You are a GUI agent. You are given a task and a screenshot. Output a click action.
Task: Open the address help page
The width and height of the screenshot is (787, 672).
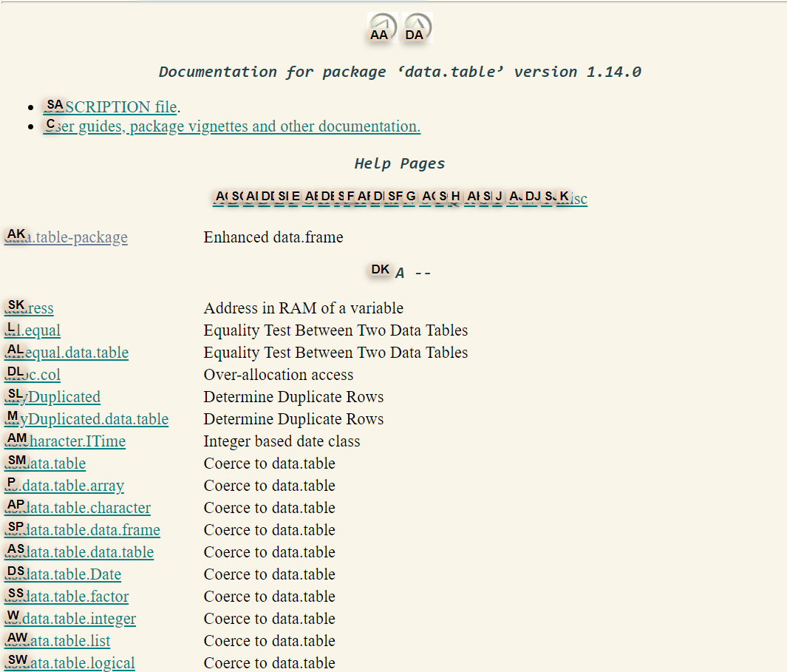(37, 308)
